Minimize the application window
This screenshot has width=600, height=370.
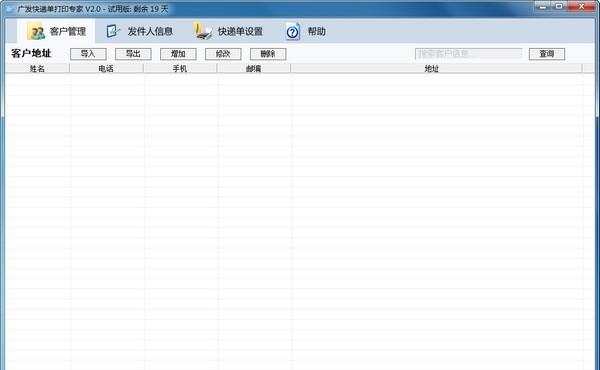[x=543, y=6]
